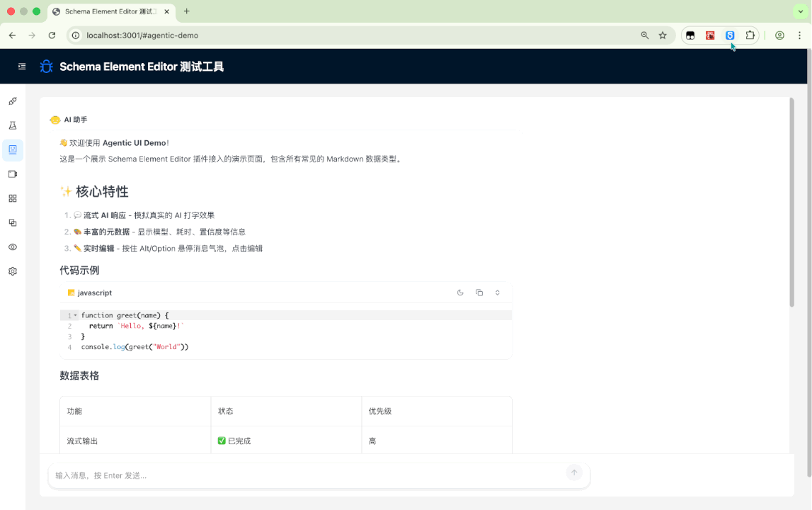Click the blue bug logo in header
This screenshot has width=812, height=510.
[x=47, y=67]
